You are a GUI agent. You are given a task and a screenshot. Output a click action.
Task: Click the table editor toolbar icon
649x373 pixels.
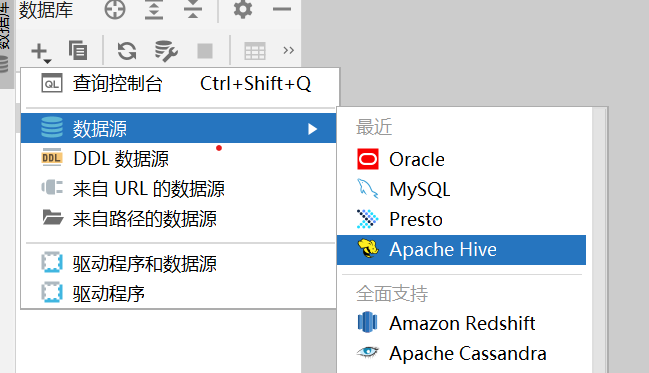click(255, 51)
